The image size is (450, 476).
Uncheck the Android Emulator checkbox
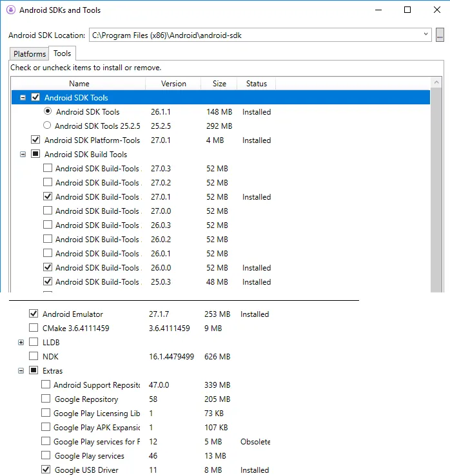[34, 313]
